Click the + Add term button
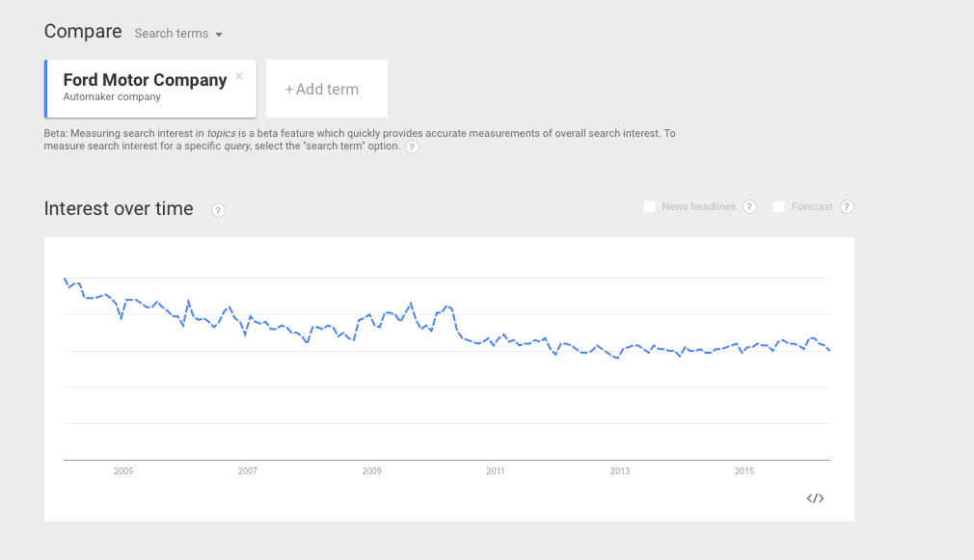Image resolution: width=974 pixels, height=560 pixels. click(x=326, y=88)
